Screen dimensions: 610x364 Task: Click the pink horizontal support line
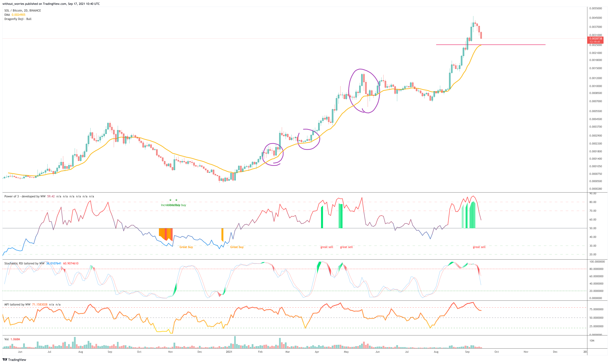coord(491,45)
